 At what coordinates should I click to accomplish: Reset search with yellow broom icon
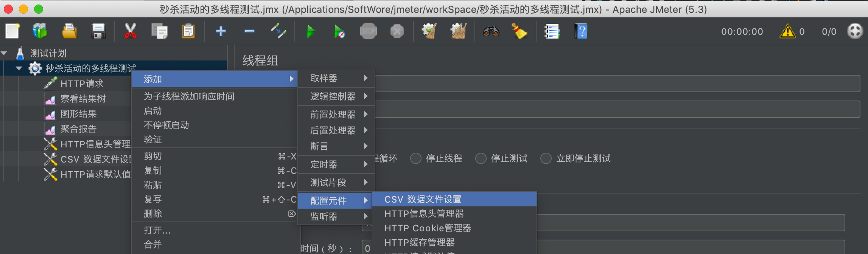click(x=520, y=31)
